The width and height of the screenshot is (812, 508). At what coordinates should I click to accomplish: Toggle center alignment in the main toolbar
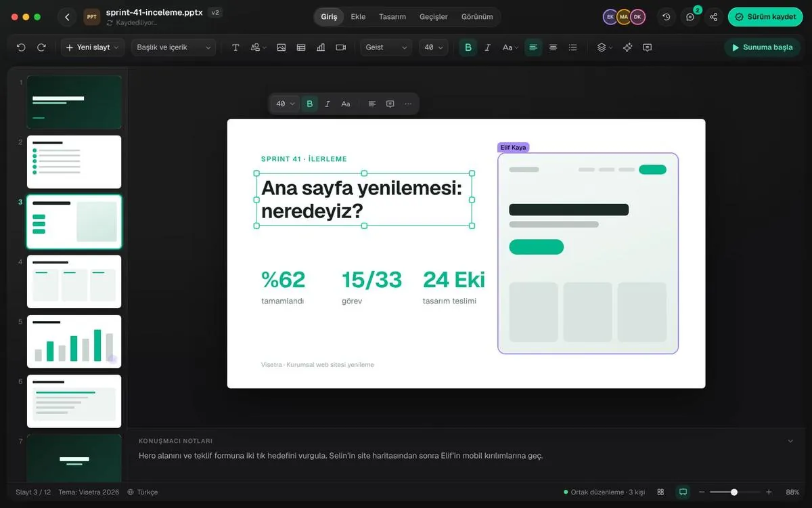[x=553, y=47]
